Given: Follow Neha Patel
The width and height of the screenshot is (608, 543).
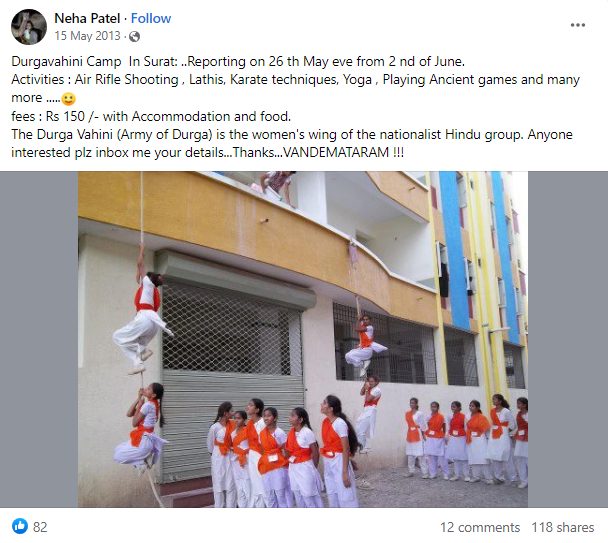Looking at the screenshot, I should [x=151, y=18].
